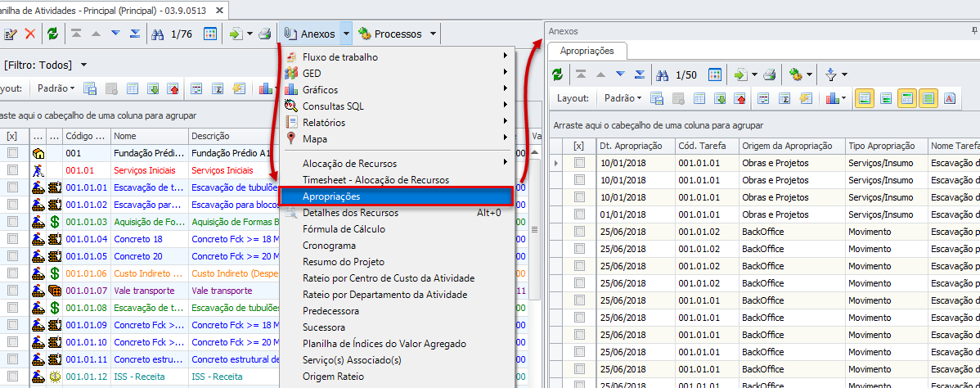Click the filter funnel icon in Anexos
The height and width of the screenshot is (388, 980).
coord(830,75)
